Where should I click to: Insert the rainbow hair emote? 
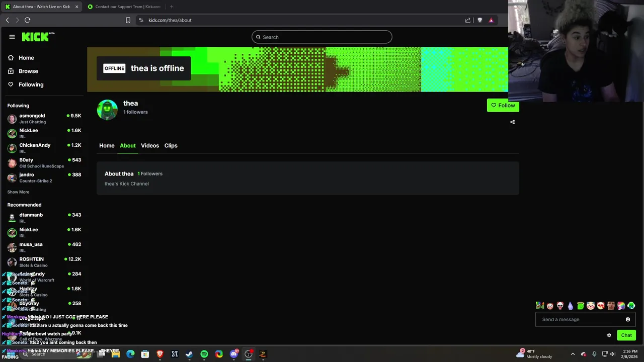point(621,306)
